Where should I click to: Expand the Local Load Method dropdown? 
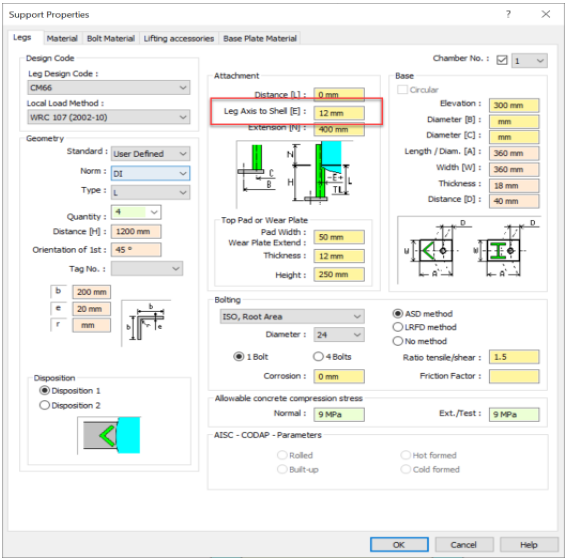point(109,117)
